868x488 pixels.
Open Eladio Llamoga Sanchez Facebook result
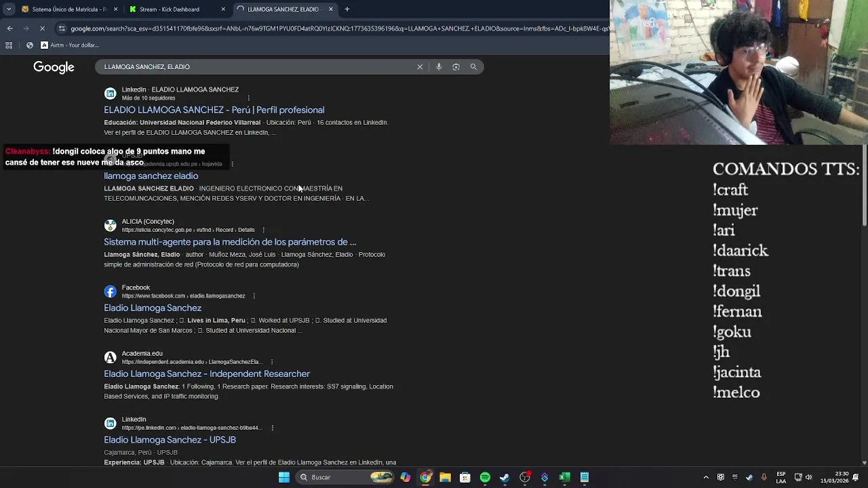pos(153,308)
